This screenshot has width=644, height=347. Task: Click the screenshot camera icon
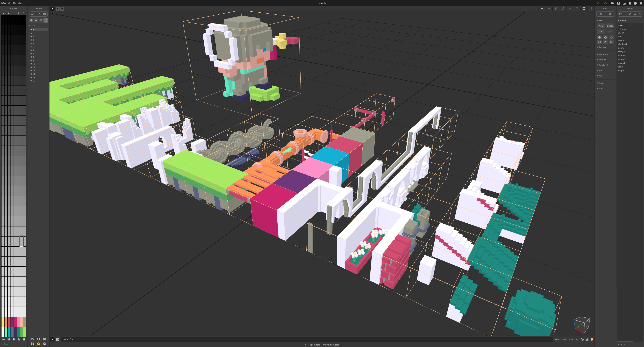pos(58,339)
